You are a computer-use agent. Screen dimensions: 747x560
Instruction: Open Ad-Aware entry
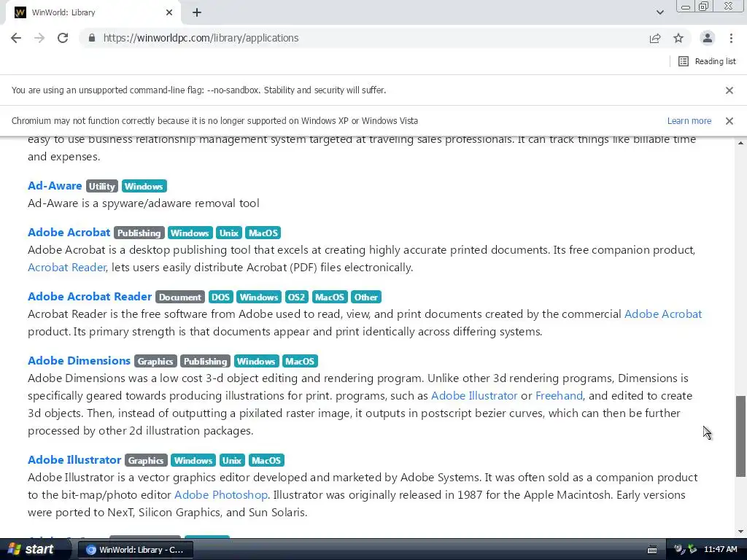[x=55, y=186]
